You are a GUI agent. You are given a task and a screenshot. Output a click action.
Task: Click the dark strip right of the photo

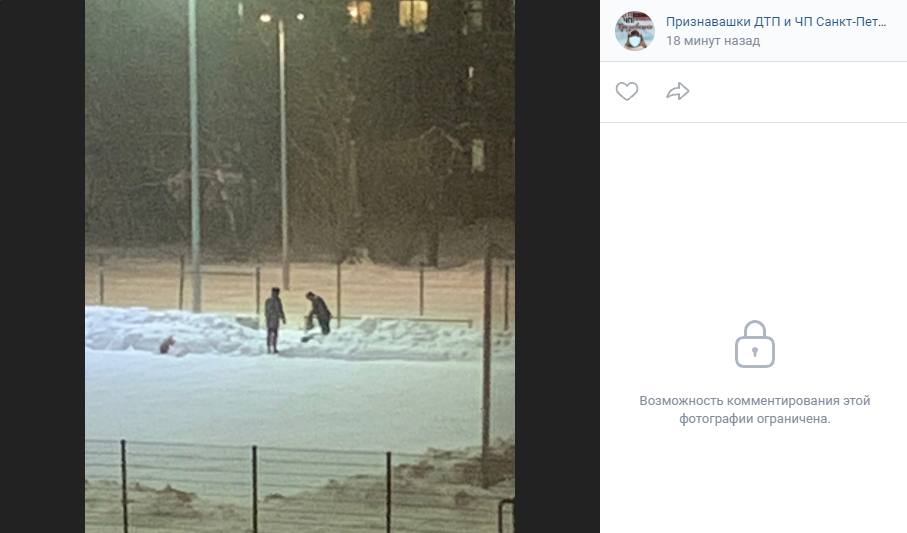[557, 266]
